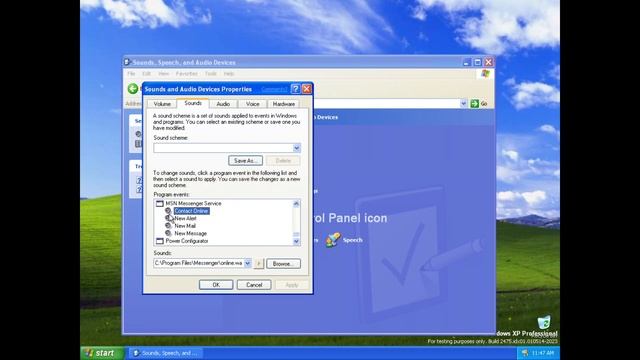Open Favorites menu in Control Panel window
This screenshot has height=360, width=640.
click(x=187, y=73)
